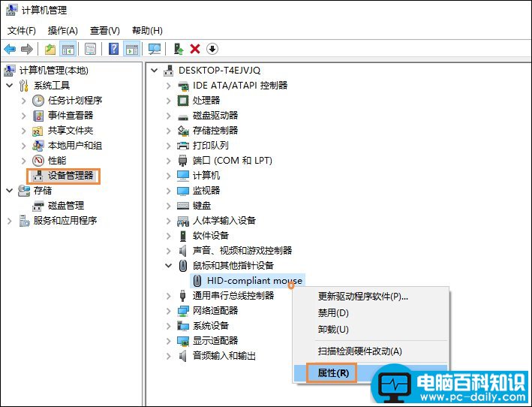Click the Computer Management title bar icon
The height and width of the screenshot is (407, 532).
pos(11,10)
